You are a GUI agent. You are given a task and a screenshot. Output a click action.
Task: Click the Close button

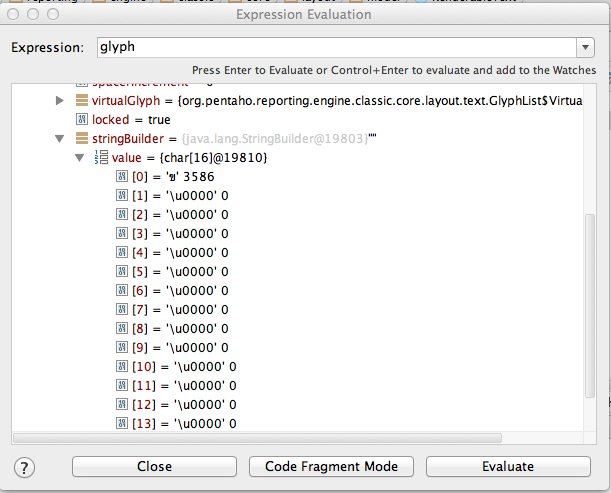[x=154, y=466]
